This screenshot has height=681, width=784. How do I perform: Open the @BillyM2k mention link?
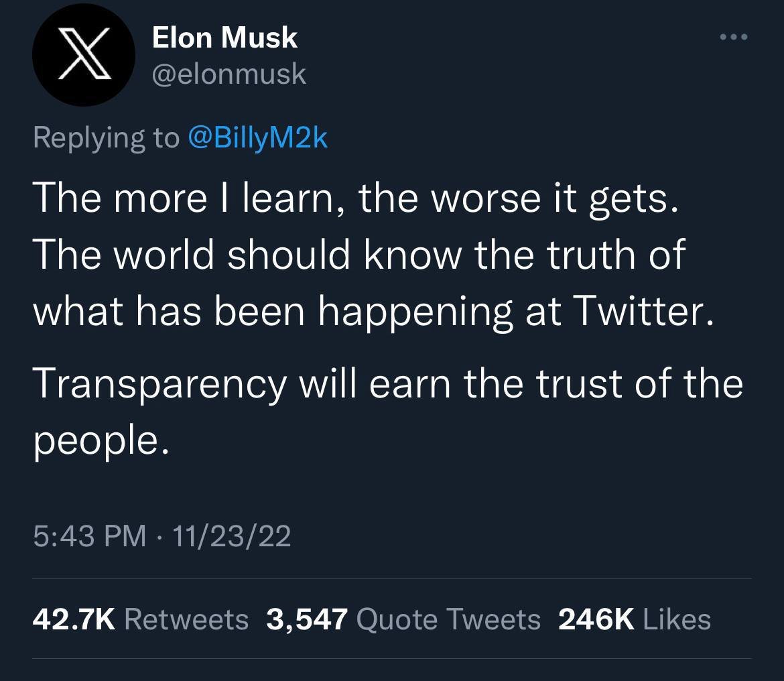click(259, 137)
